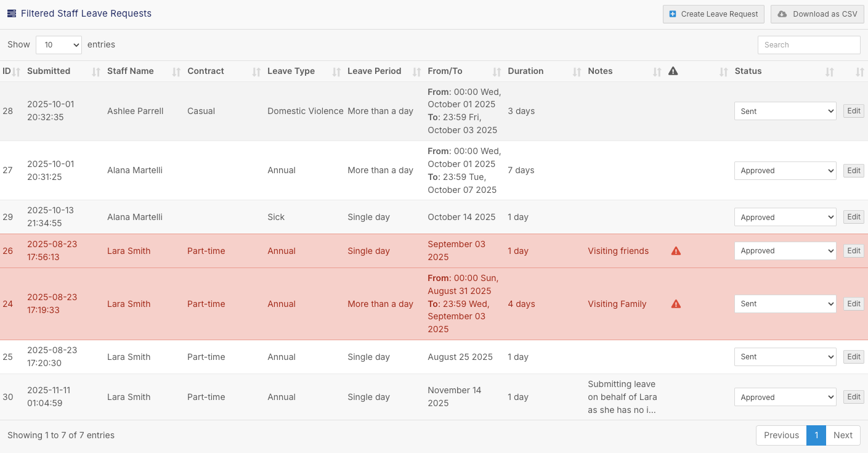The image size is (868, 453).
Task: Edit leave request ID 29
Action: click(854, 217)
